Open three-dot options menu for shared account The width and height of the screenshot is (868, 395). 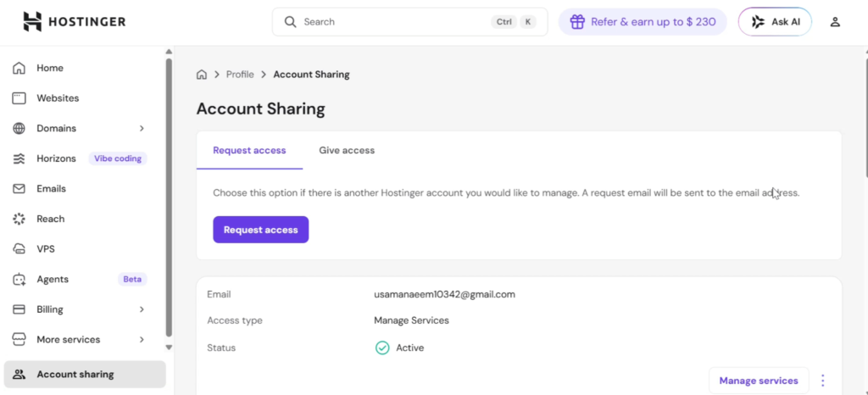click(x=822, y=381)
